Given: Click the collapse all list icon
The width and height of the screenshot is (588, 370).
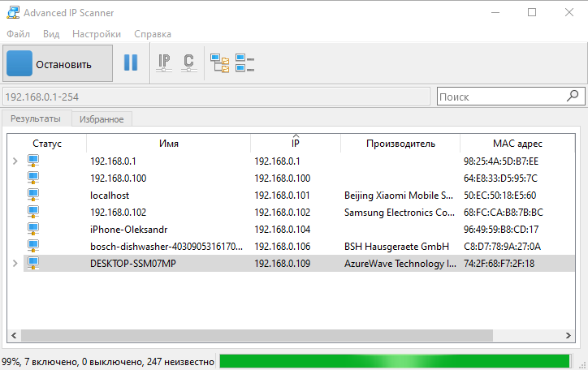Looking at the screenshot, I should tap(244, 62).
